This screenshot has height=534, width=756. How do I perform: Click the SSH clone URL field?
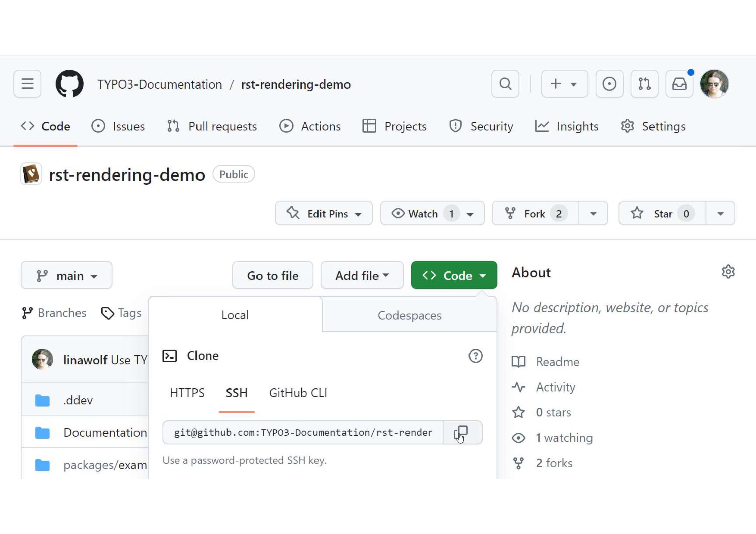[x=303, y=432]
